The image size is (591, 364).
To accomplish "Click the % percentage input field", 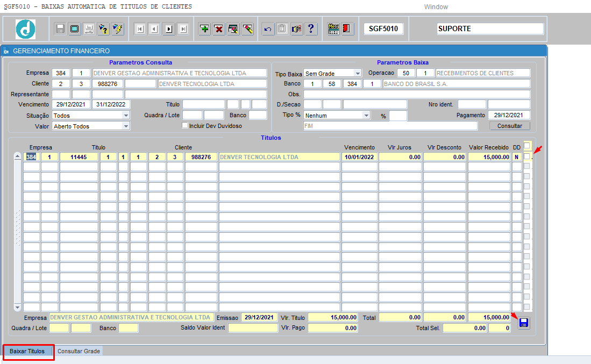I will click(398, 115).
